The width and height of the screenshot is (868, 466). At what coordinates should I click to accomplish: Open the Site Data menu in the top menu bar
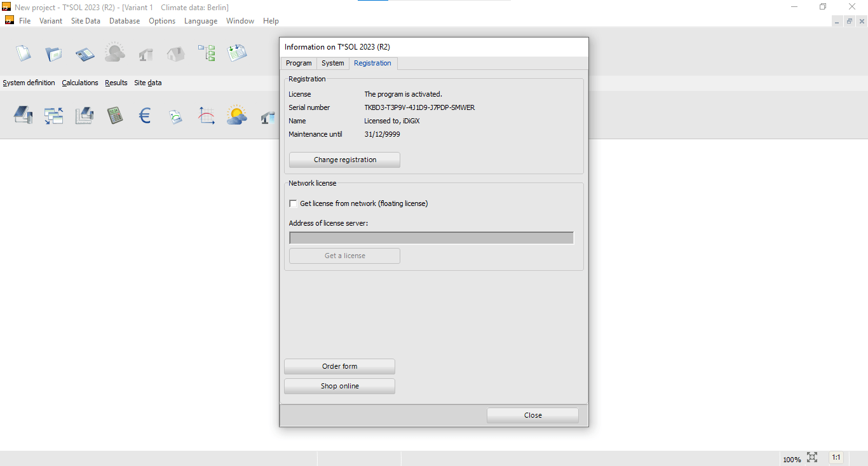pos(86,21)
